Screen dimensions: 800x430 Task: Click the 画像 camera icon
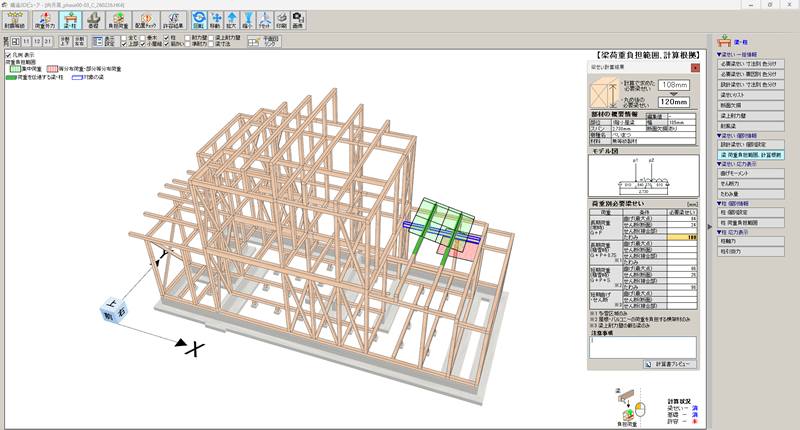coord(298,19)
